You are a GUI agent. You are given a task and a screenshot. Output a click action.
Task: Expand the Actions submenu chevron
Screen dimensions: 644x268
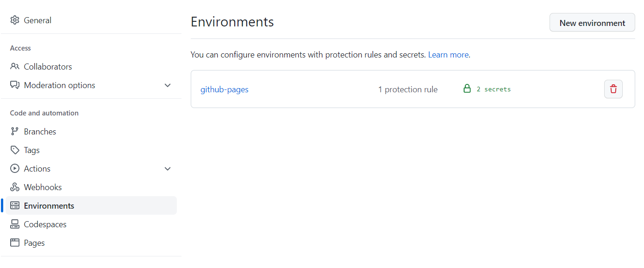coord(168,169)
